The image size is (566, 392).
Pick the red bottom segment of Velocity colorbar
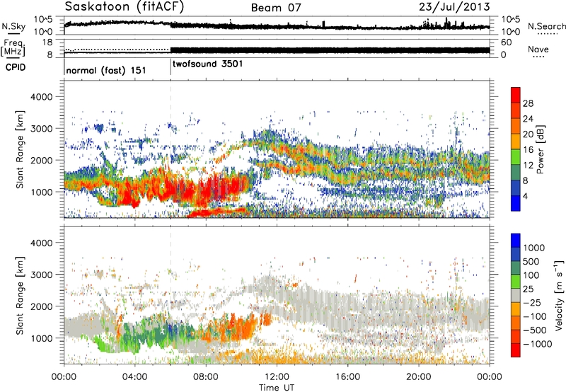point(516,350)
